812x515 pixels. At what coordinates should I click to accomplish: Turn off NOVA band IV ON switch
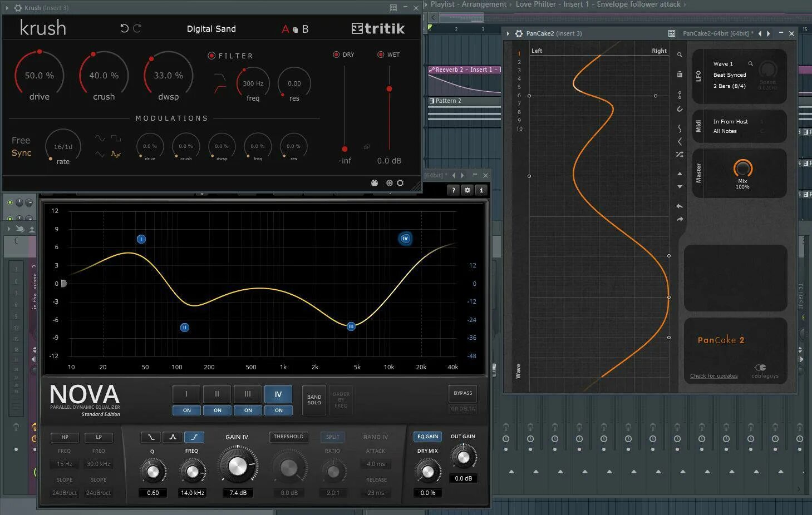click(279, 410)
